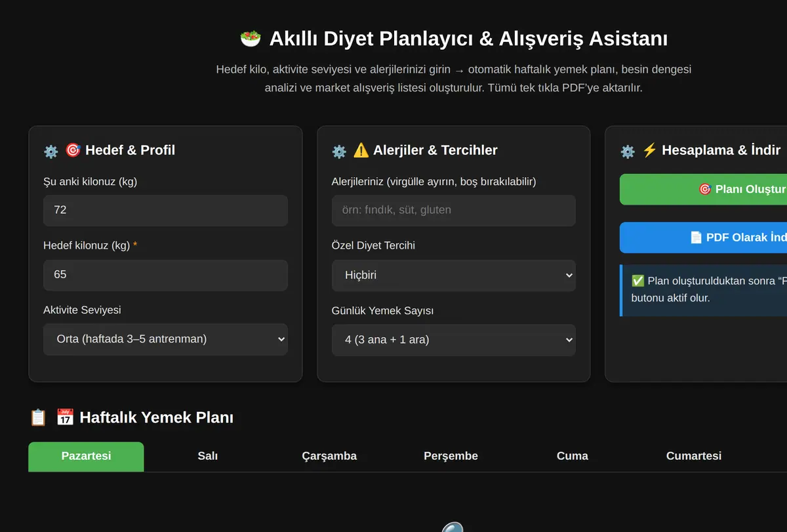Switch to the Salı tab
The height and width of the screenshot is (532, 787).
click(x=208, y=457)
